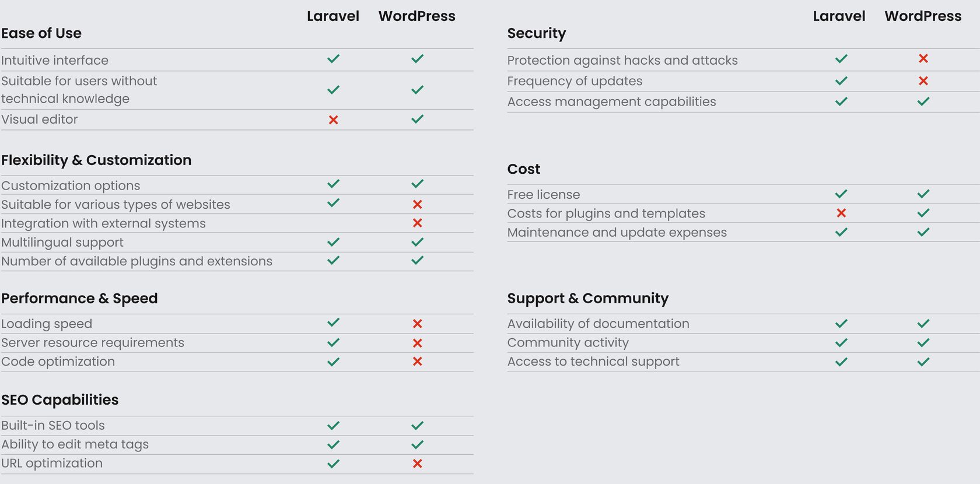Screen dimensions: 980x484
Task: Click the SEO Capabilities section heading
Action: [60, 400]
